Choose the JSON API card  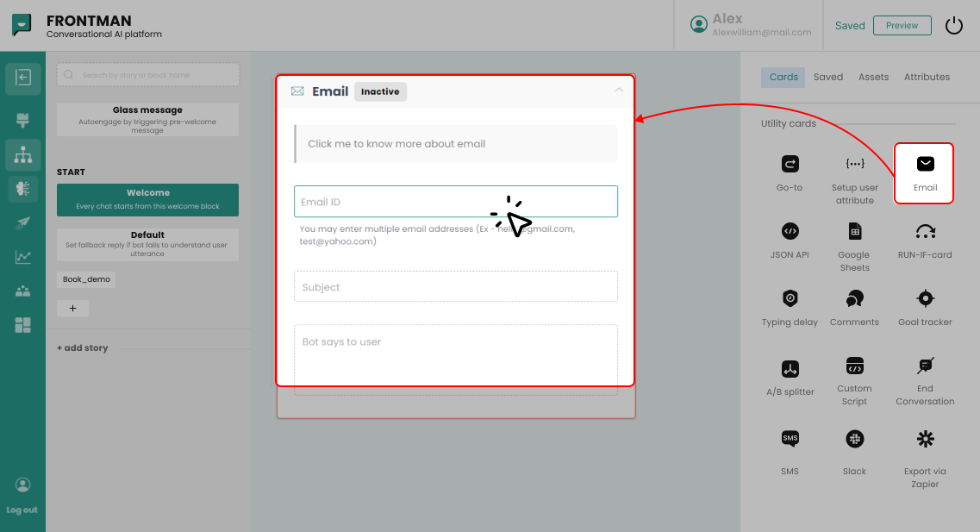[x=790, y=240]
